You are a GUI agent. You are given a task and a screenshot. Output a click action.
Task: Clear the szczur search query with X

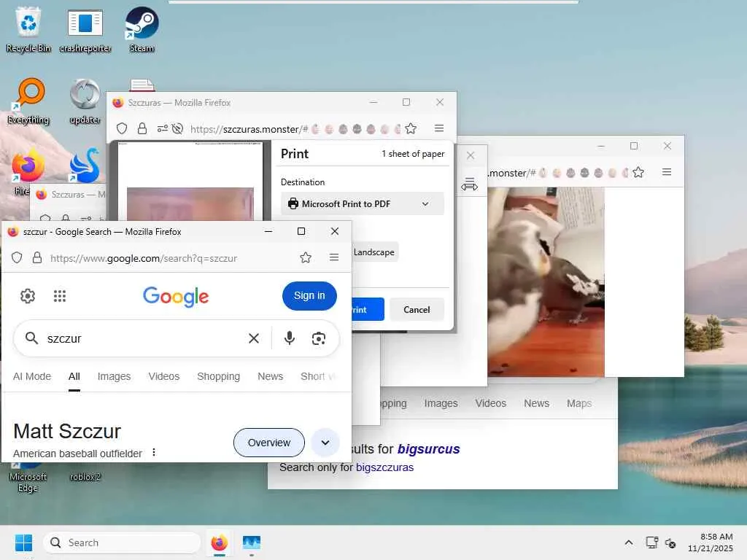tap(254, 338)
